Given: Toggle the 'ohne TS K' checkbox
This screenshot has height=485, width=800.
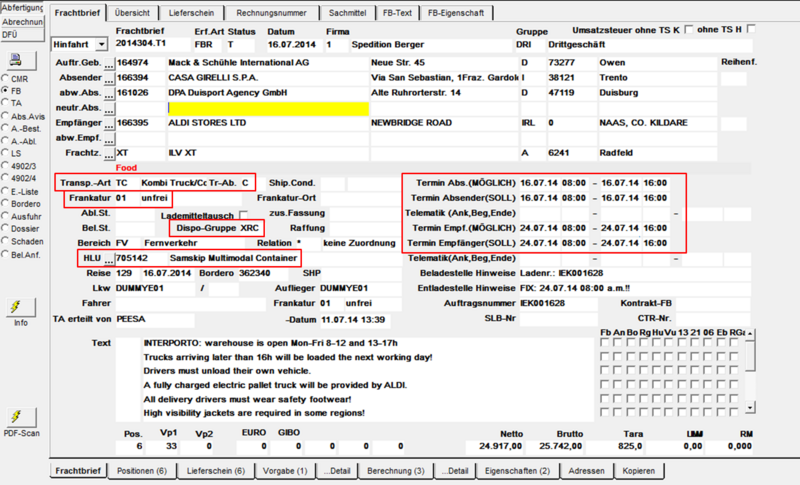Looking at the screenshot, I should pos(688,30).
